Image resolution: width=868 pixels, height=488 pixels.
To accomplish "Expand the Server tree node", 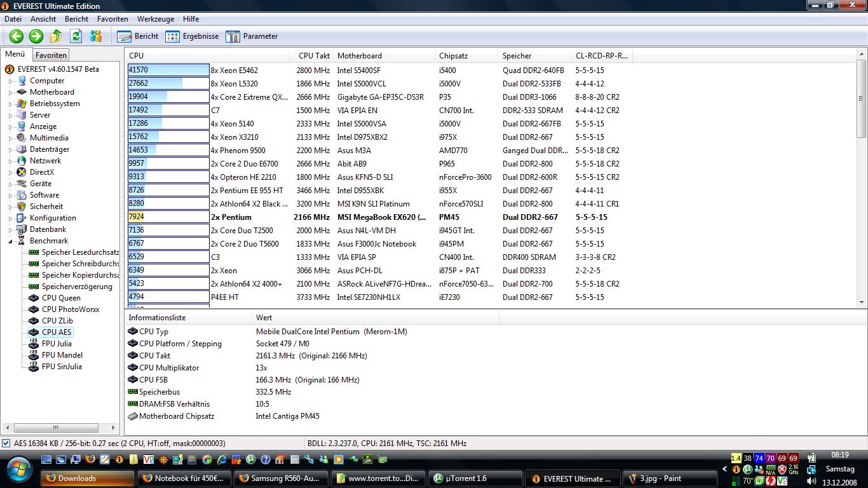I will pyautogui.click(x=10, y=115).
